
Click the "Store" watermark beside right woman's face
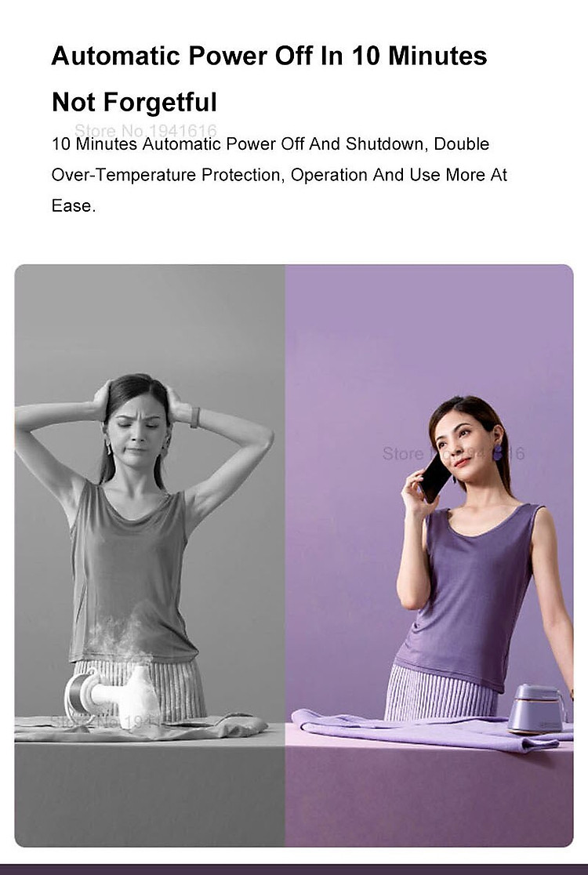(x=403, y=454)
